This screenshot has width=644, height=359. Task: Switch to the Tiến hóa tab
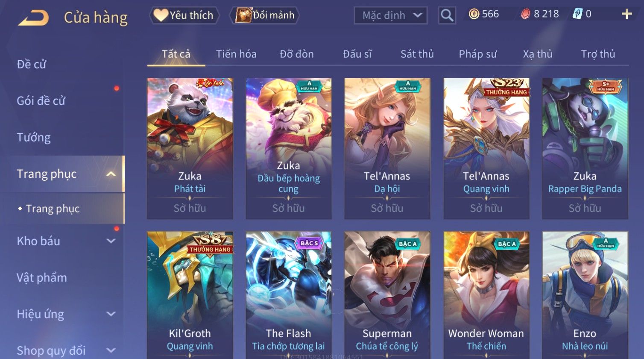point(236,54)
